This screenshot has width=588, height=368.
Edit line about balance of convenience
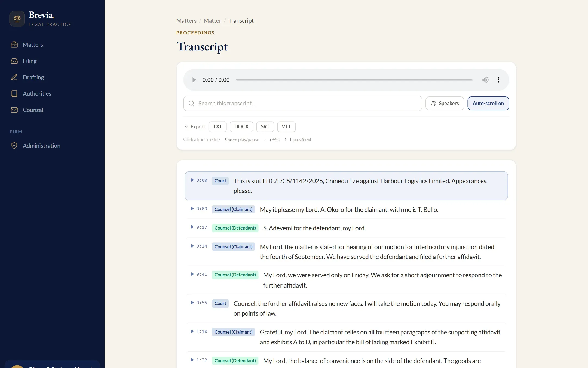pyautogui.click(x=372, y=361)
